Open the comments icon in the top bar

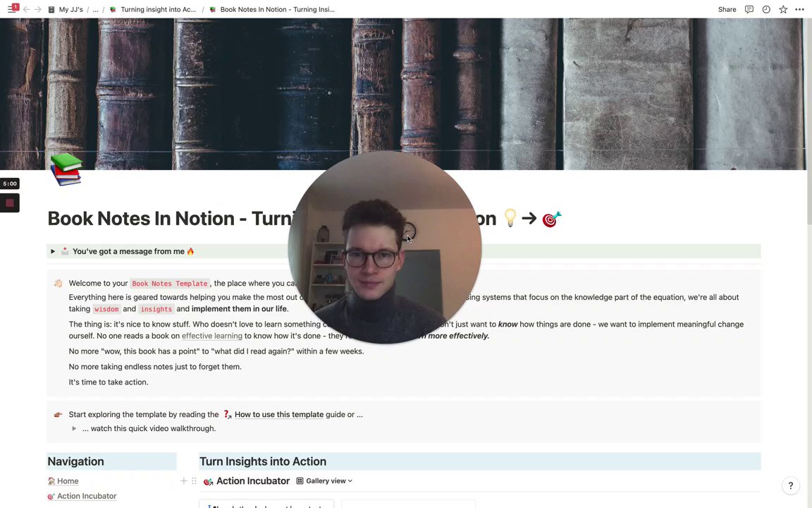(749, 9)
